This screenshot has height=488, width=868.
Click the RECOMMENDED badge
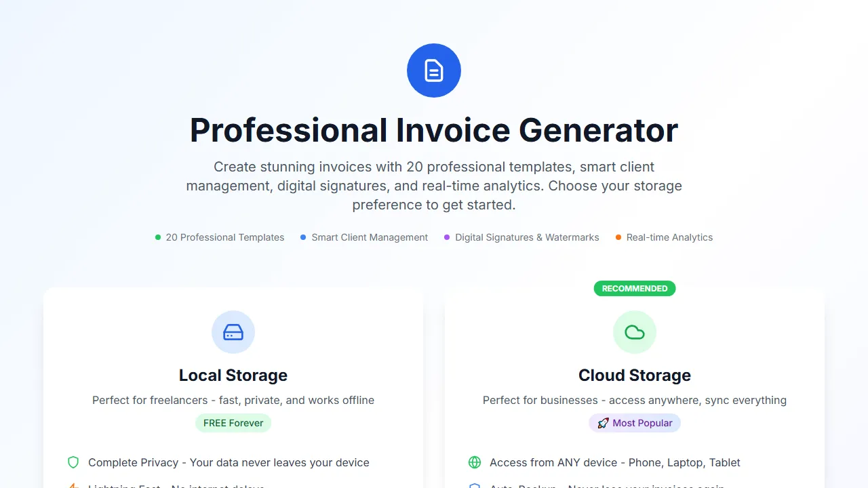point(635,288)
